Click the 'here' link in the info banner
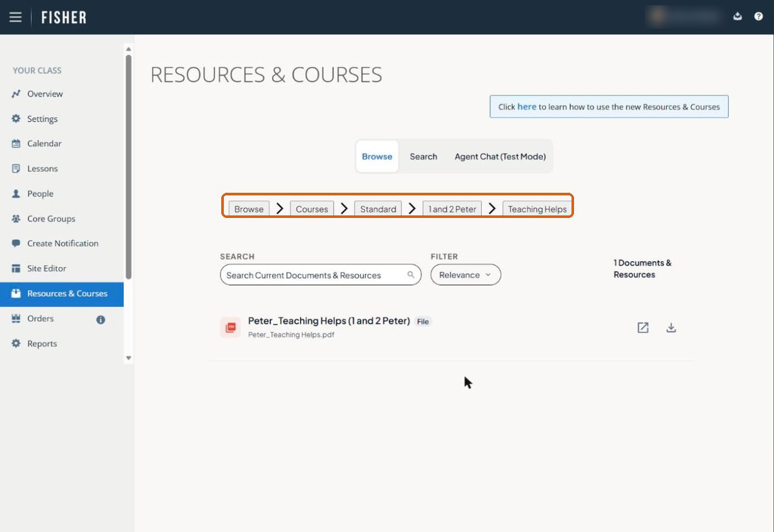Viewport: 774px width, 532px height. click(527, 106)
